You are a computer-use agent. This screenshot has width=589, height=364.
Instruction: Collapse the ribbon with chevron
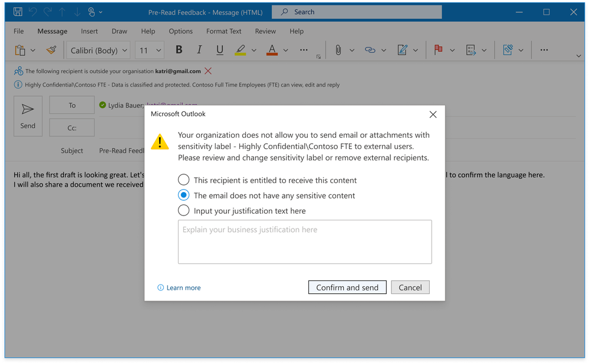click(x=578, y=56)
